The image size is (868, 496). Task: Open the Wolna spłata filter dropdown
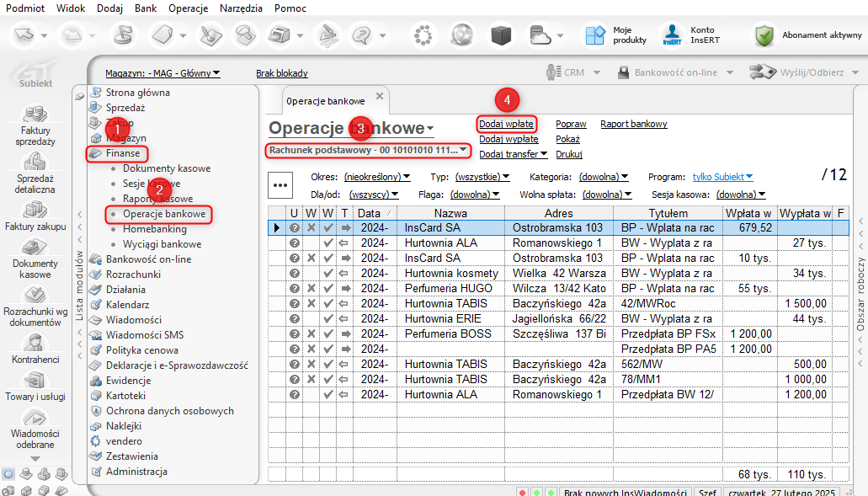click(x=607, y=195)
